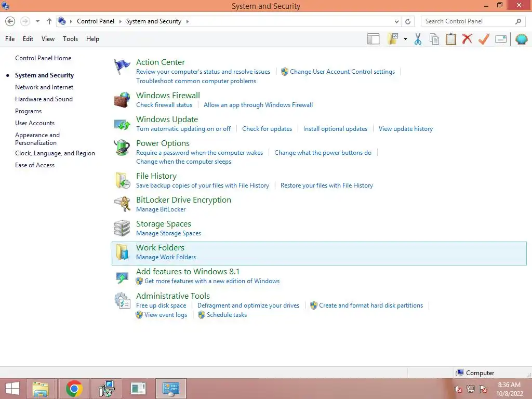Click the Windows Update icon
Screen dimensions: 532x399
(x=122, y=124)
